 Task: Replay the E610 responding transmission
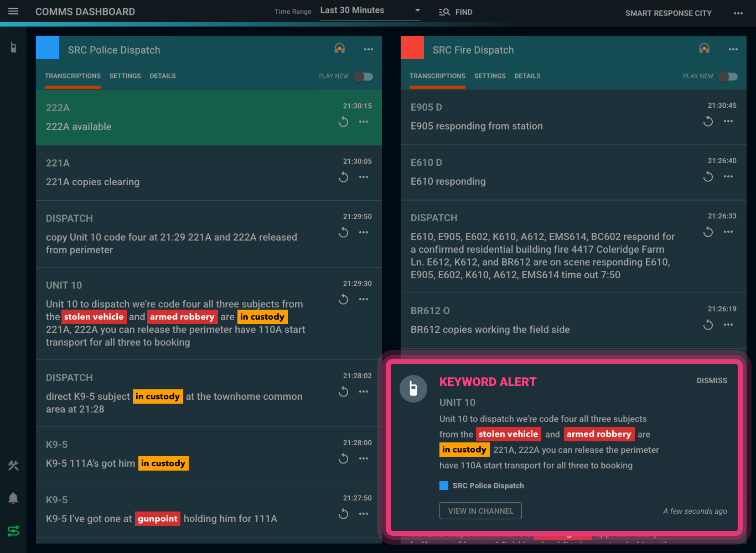tap(708, 176)
